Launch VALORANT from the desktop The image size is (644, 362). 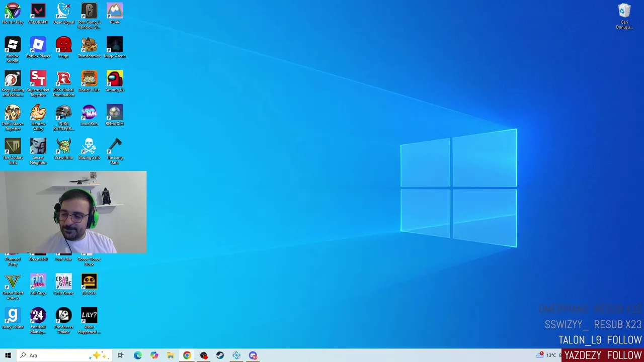click(38, 14)
